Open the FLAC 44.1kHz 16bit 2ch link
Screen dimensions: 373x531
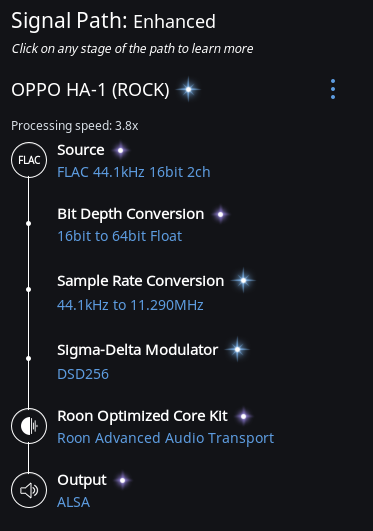(134, 172)
